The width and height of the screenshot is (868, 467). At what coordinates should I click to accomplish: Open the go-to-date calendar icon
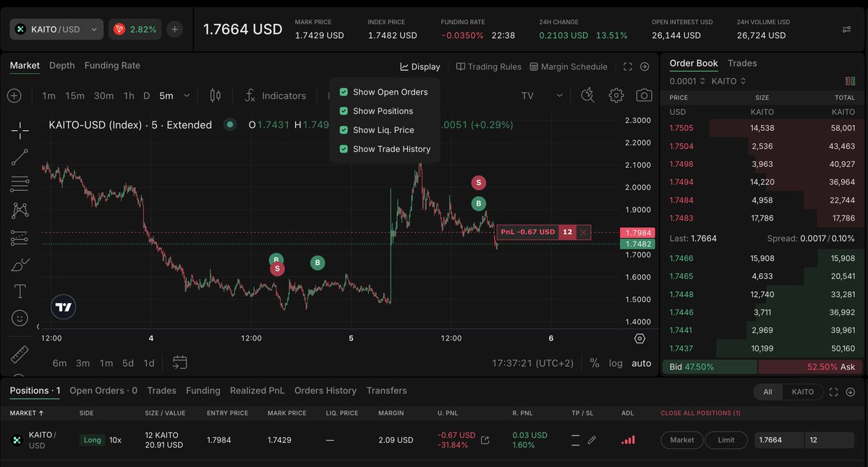pos(180,363)
